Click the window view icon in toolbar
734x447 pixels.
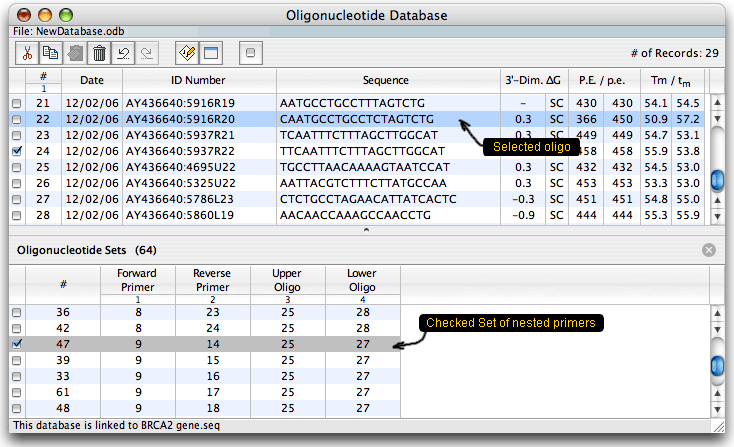210,52
